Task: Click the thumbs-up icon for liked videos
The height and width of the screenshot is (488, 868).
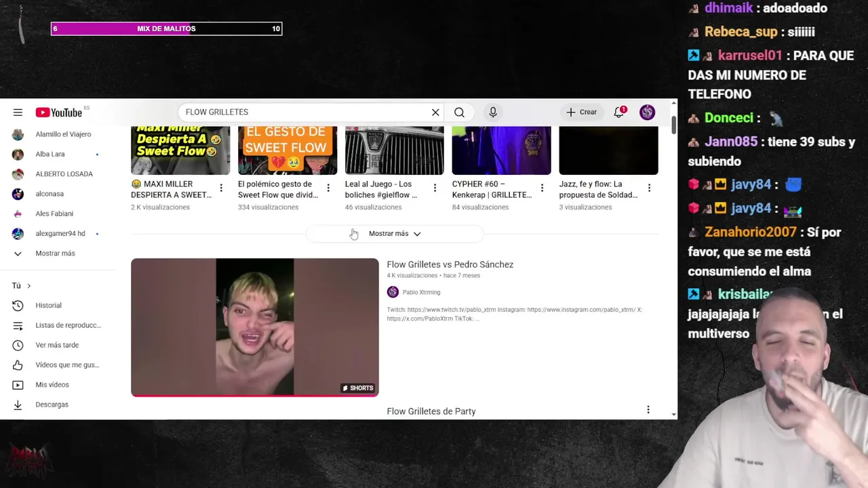Action: coord(18,365)
